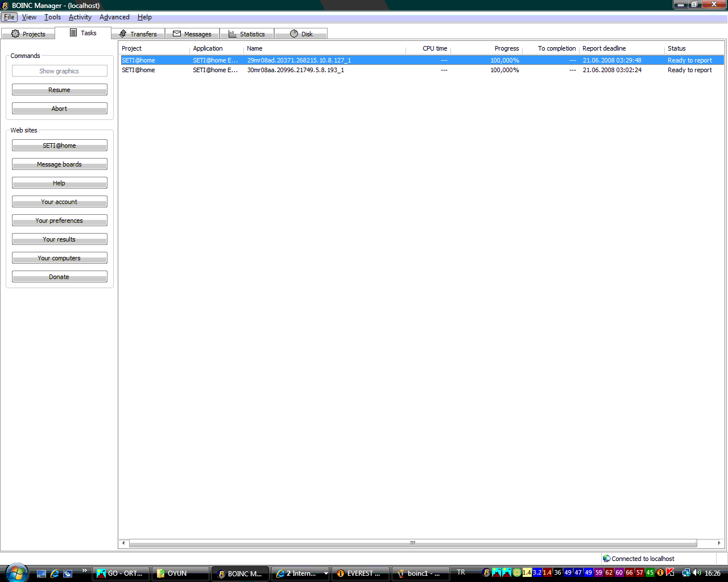Click the green 45 tray icon
Viewport: 728px width, 582px height.
pos(650,572)
